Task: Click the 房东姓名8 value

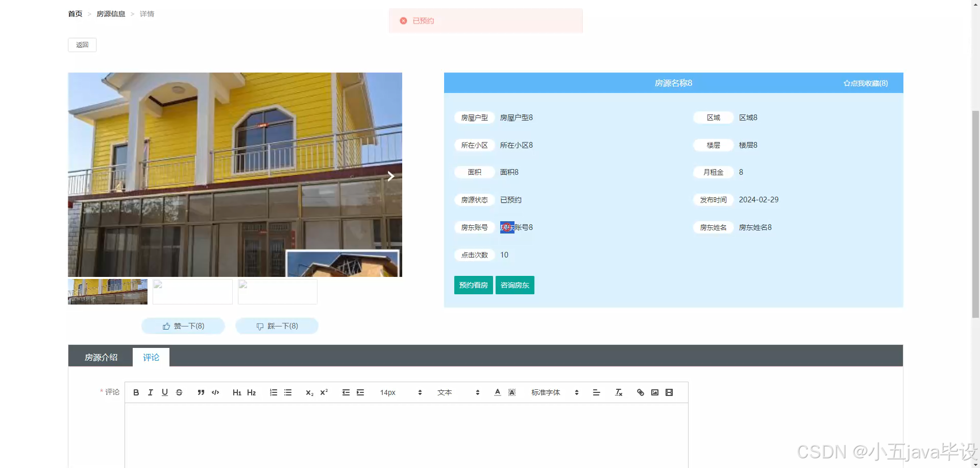Action: click(x=755, y=227)
